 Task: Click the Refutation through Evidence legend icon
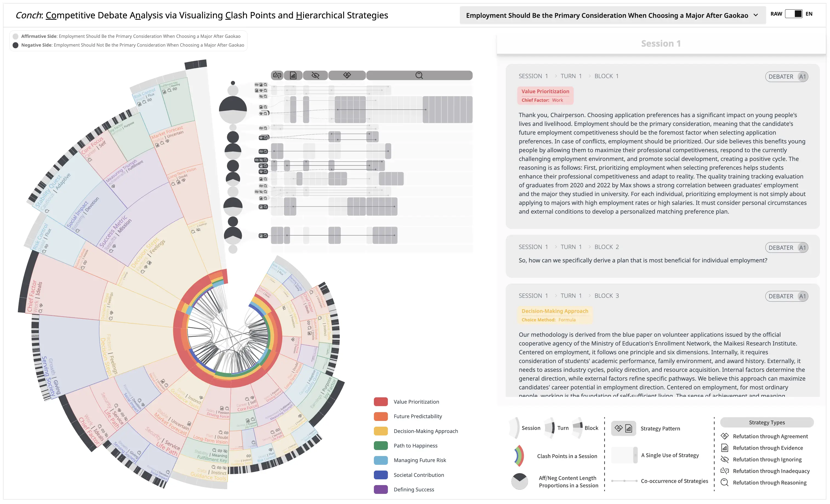tap(724, 448)
